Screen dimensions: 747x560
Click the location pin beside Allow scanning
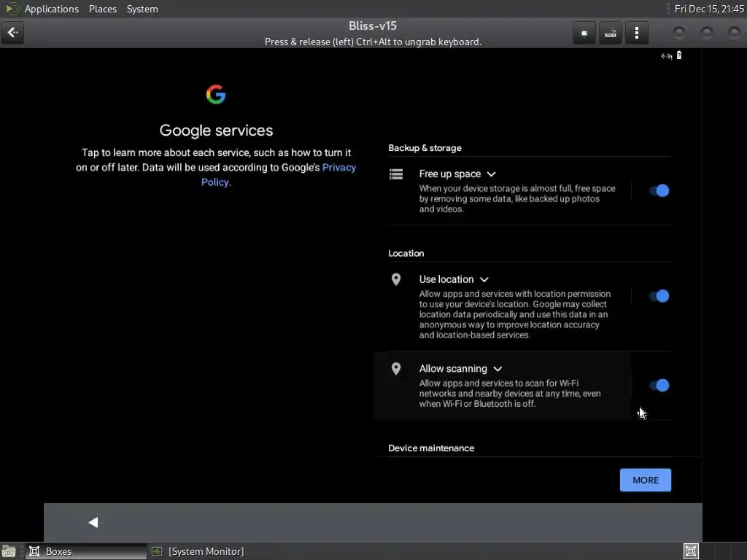396,368
